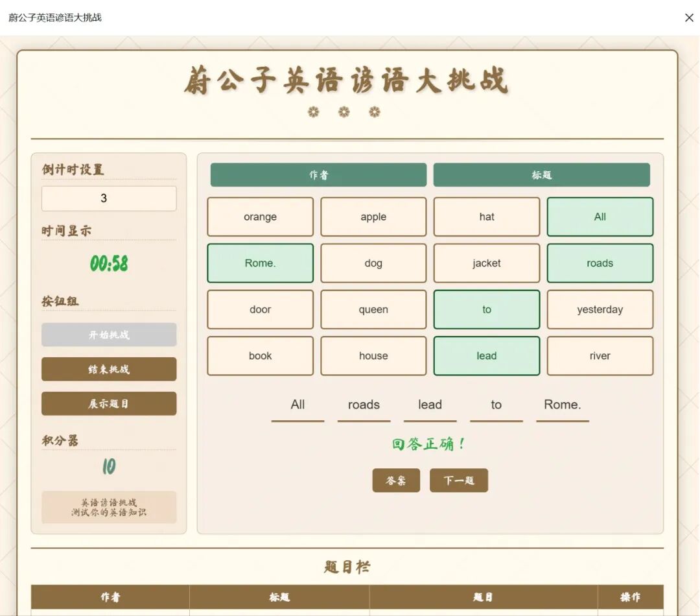The image size is (700, 616).
Task: Select the word card "apple"
Action: pyautogui.click(x=373, y=217)
